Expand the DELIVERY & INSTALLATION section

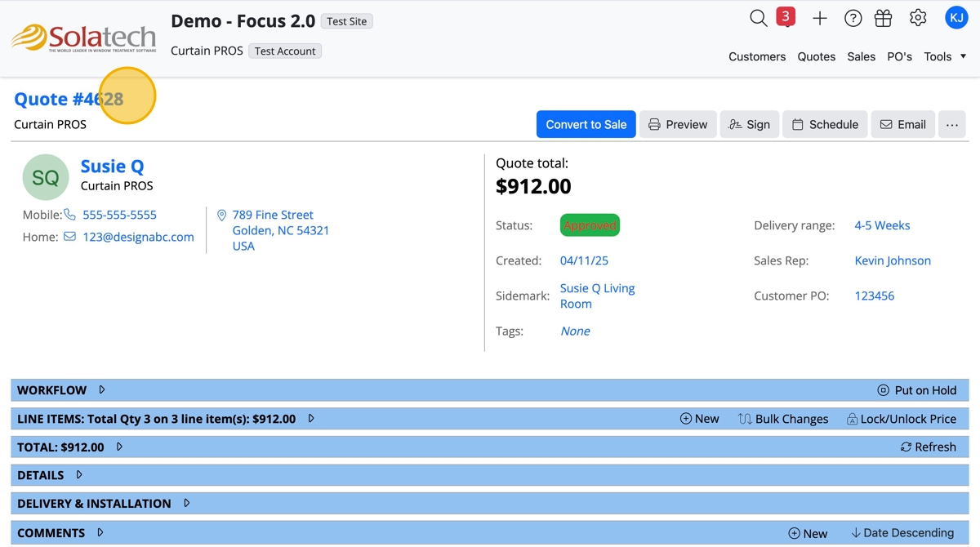click(x=186, y=504)
